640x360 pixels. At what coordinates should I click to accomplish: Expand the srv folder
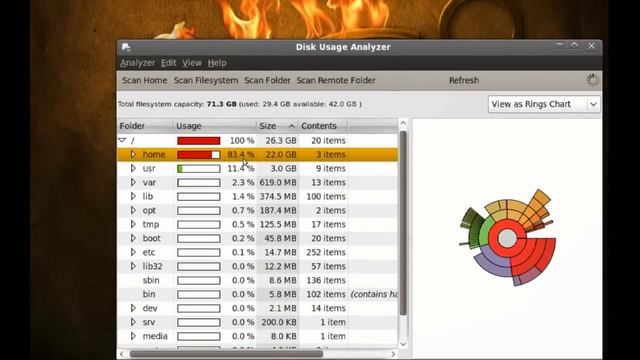(x=133, y=322)
